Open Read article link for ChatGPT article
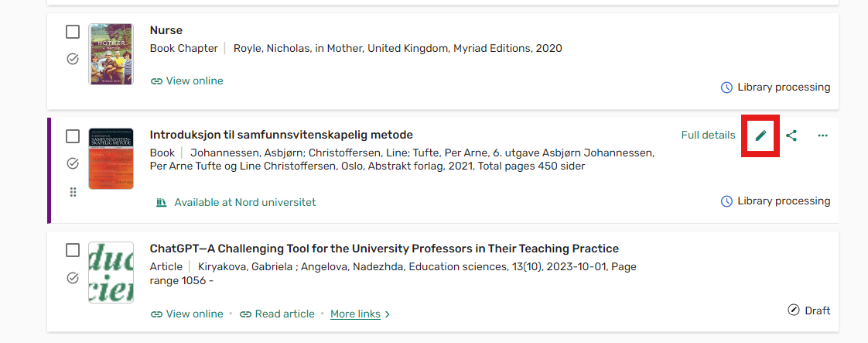This screenshot has width=868, height=343. 277,314
